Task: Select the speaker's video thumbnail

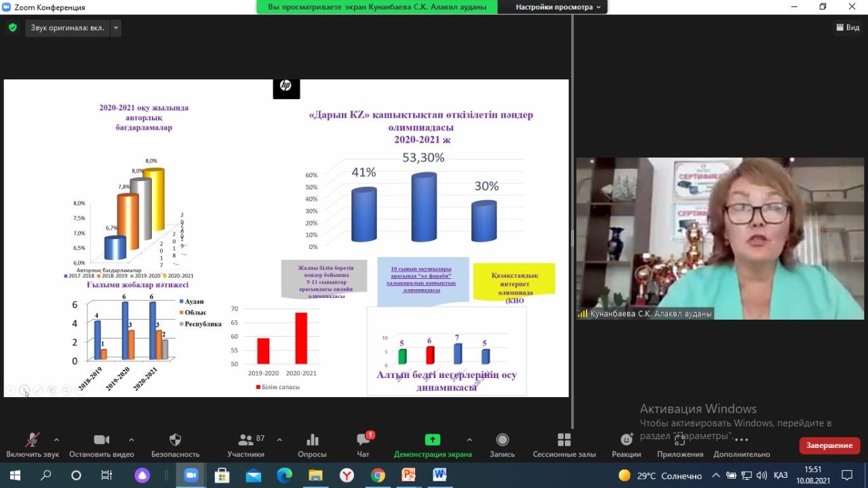Action: tap(721, 238)
